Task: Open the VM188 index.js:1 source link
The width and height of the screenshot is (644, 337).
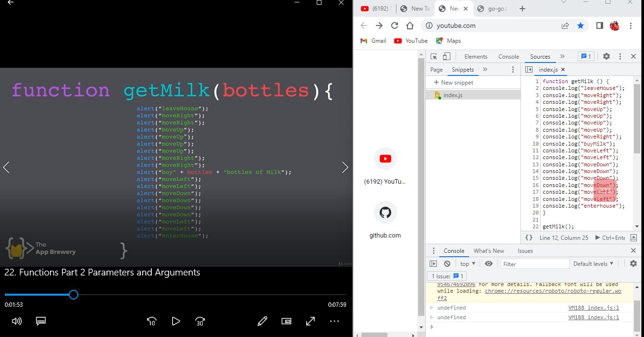Action: tap(594, 308)
